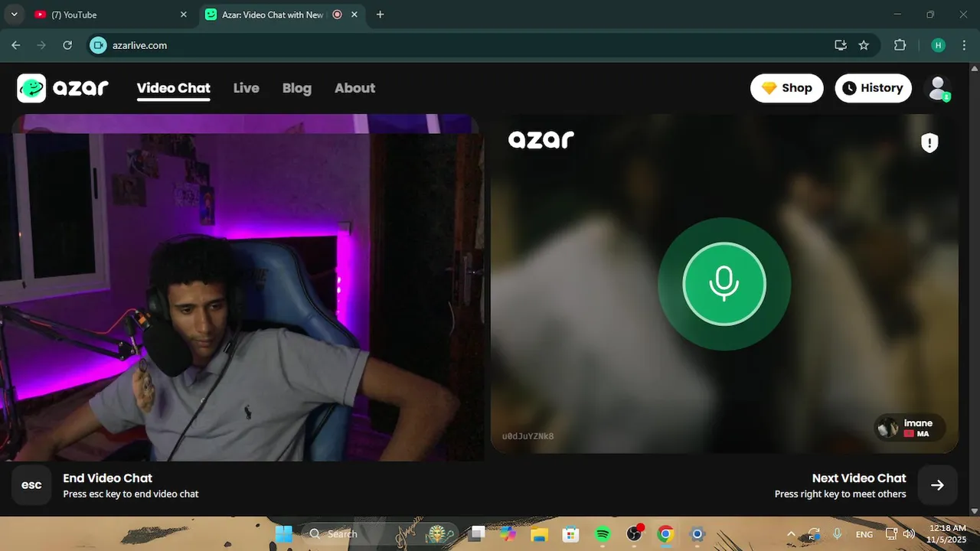This screenshot has width=980, height=551.
Task: Open the chat History button
Action: (x=874, y=88)
